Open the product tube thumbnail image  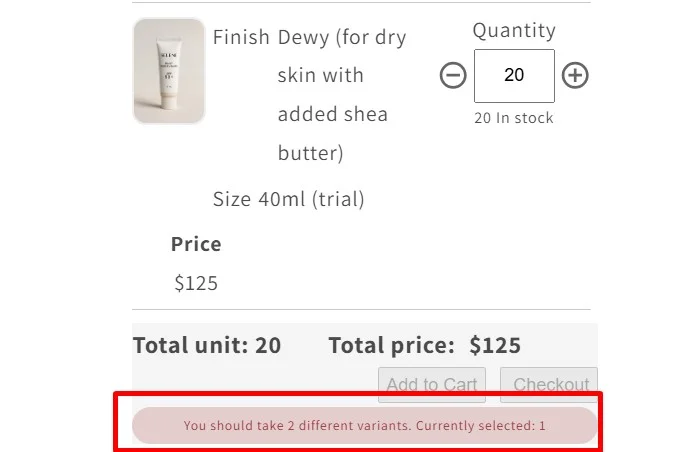169,71
